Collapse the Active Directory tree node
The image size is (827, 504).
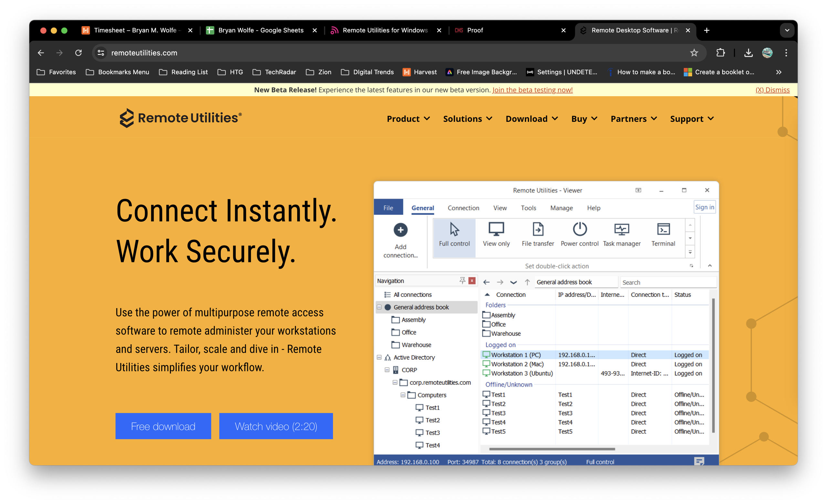pos(379,357)
